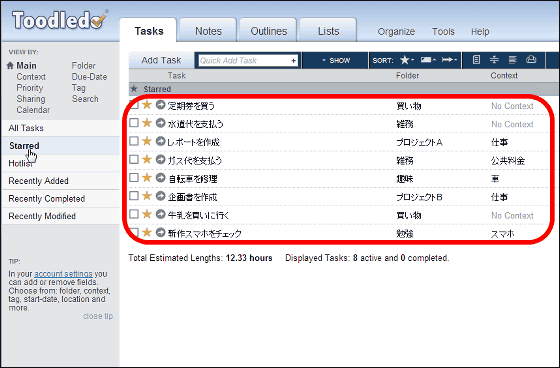The image size is (560, 368).
Task: Expand arrow icon for 企画書を作成
Action: 161,196
